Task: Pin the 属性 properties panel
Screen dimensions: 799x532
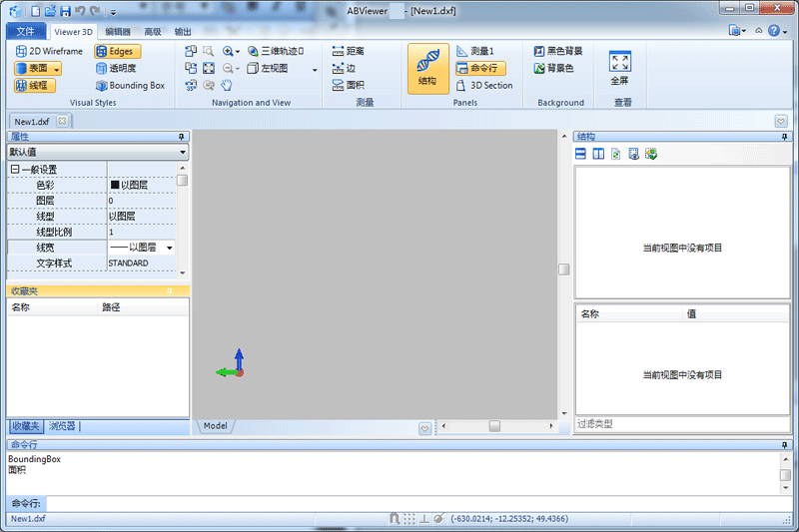Action: click(x=181, y=137)
